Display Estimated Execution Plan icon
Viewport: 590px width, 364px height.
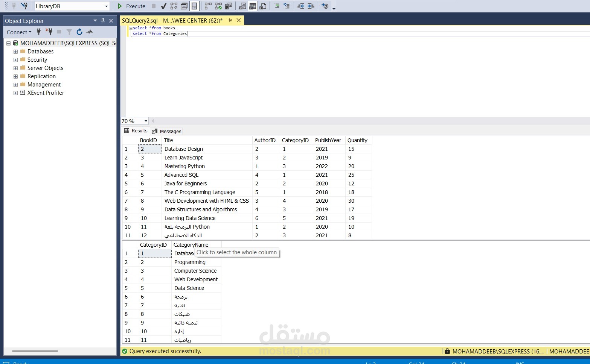tap(174, 6)
